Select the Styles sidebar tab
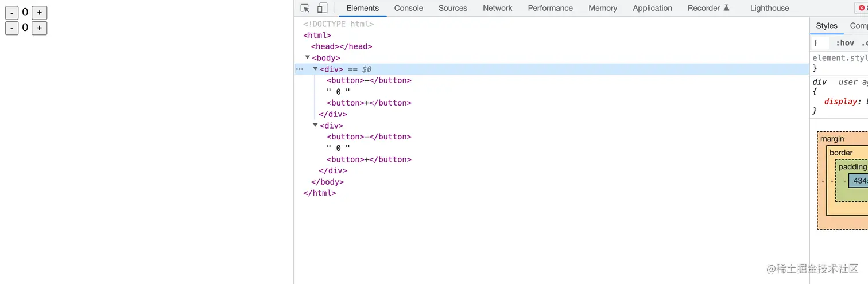Screen dimensions: 868x284 coord(827,26)
